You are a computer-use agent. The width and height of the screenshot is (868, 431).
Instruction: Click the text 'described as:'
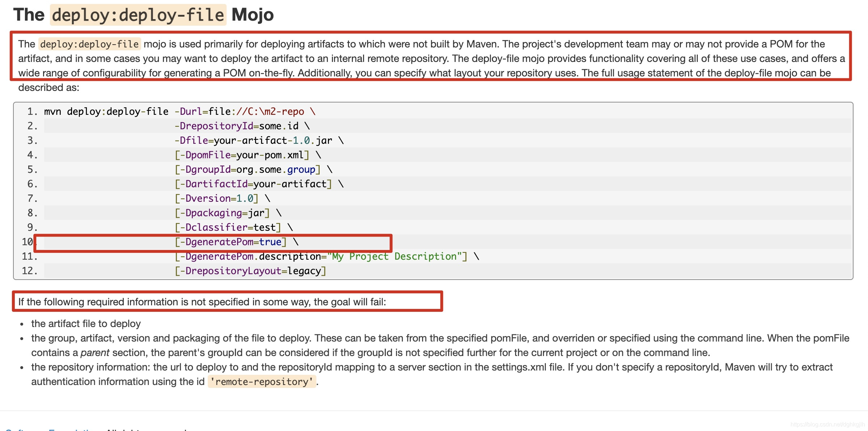click(x=49, y=88)
